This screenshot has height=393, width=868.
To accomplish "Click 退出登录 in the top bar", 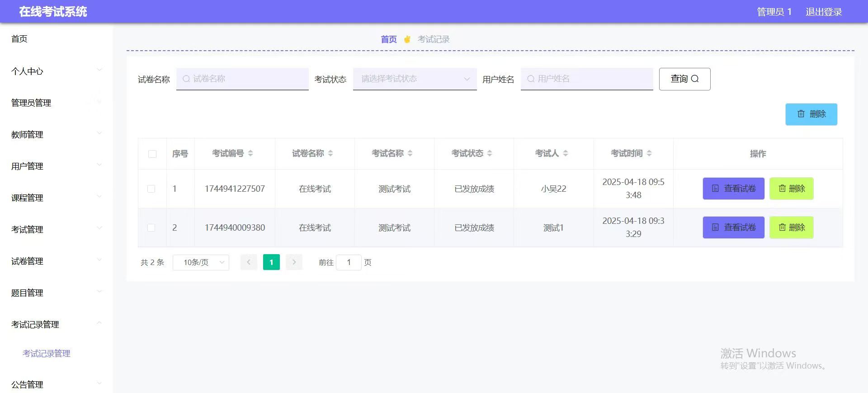I will tap(824, 12).
